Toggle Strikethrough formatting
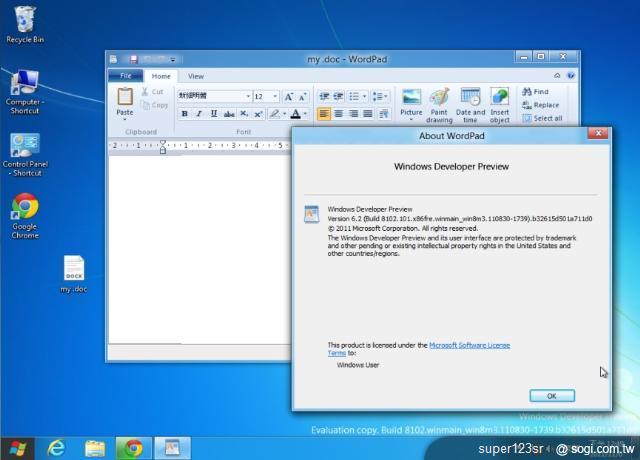This screenshot has width=640, height=460. (229, 114)
